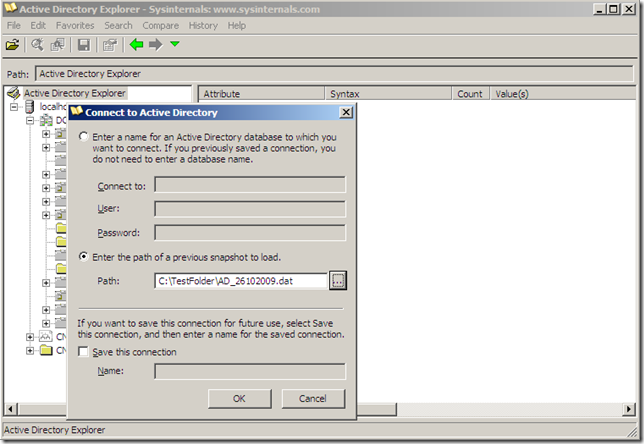The image size is (644, 444).
Task: Click the attribute pane right scroll arrow
Action: point(628,409)
